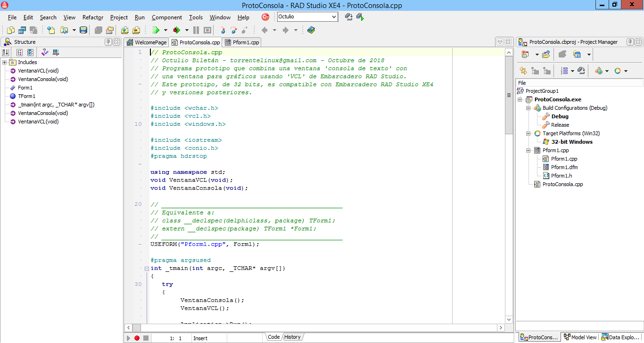Collapse the Target Platforms (Win32) node
644x343 pixels.
click(x=528, y=133)
